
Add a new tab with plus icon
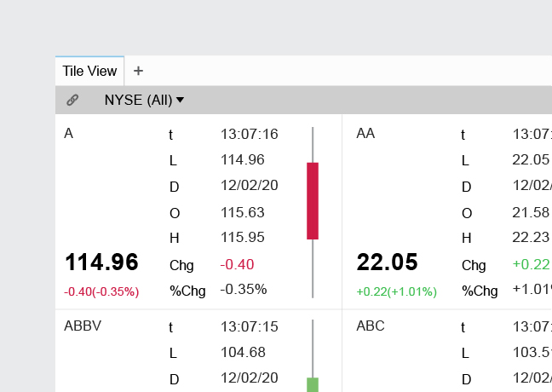139,71
